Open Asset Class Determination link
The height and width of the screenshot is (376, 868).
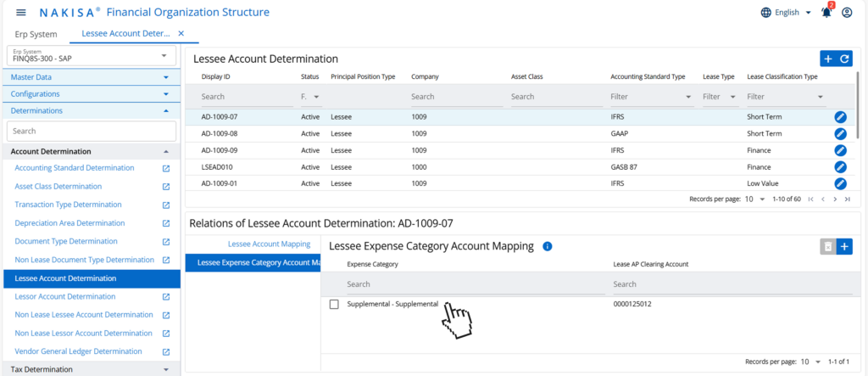coord(58,187)
